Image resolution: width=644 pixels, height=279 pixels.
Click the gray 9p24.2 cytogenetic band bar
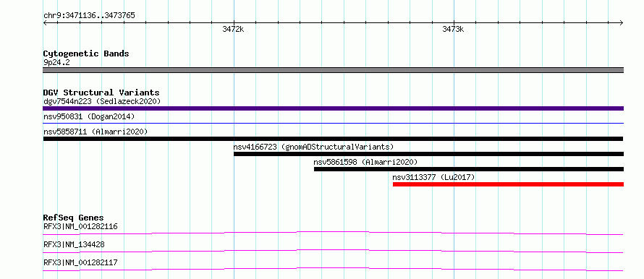[333, 70]
